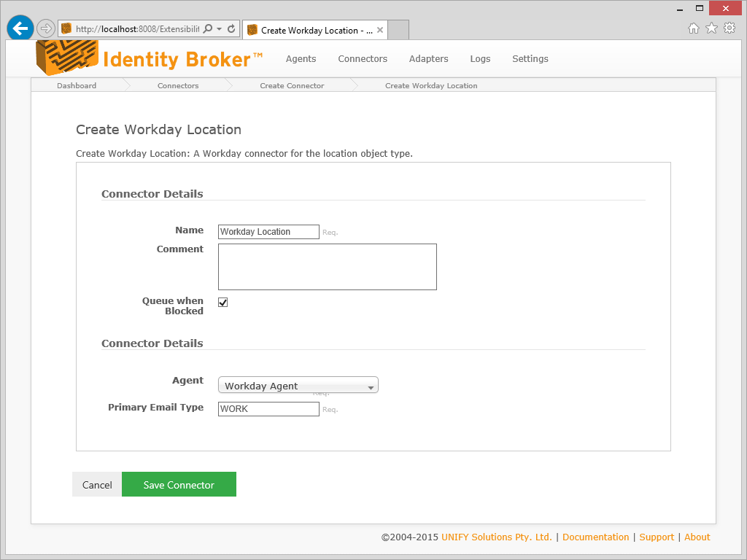
Task: Open the Settings menu
Action: pyautogui.click(x=530, y=58)
